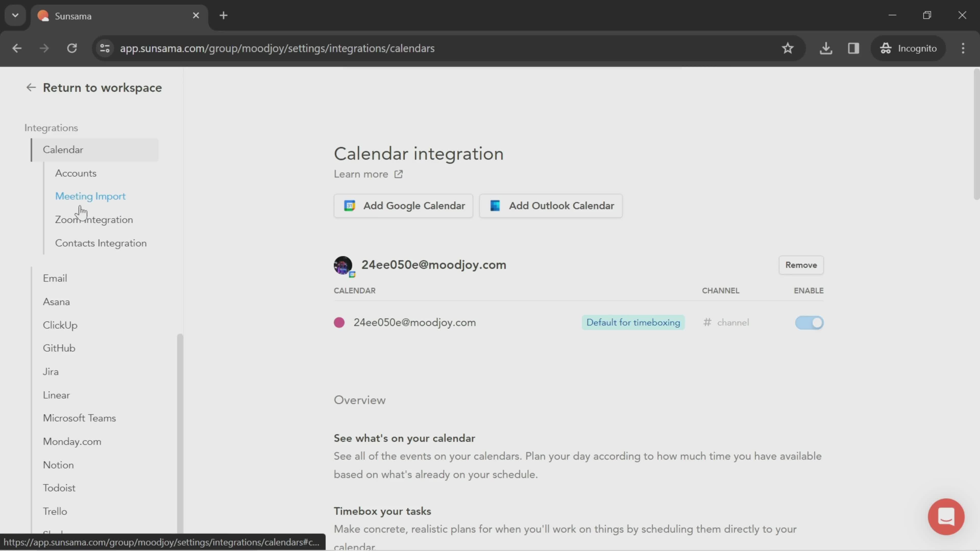Select Calendar in Integrations sidebar
Screen dimensions: 980x551
(x=94, y=150)
